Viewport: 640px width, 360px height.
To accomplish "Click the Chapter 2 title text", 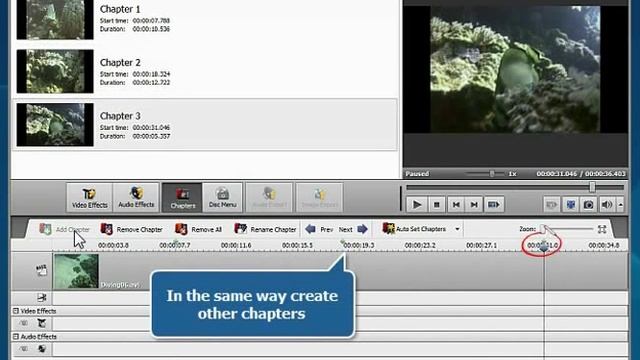I will (x=120, y=62).
